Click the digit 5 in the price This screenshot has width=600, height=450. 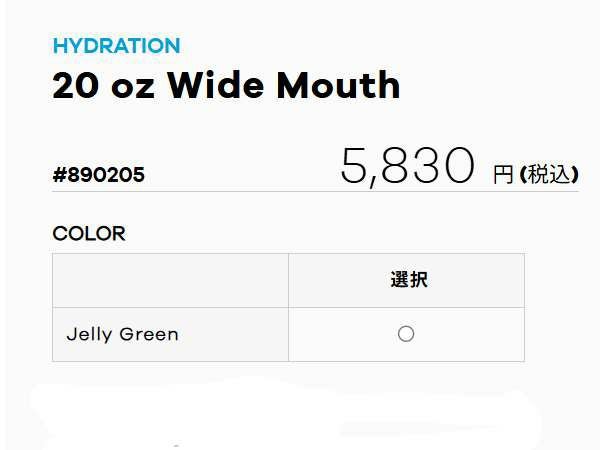tap(355, 167)
